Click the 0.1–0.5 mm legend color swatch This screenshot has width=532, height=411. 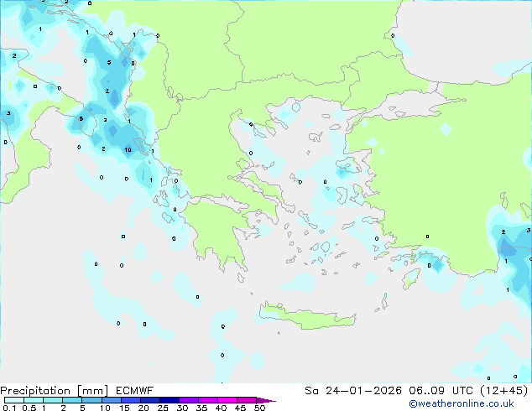pos(14,400)
